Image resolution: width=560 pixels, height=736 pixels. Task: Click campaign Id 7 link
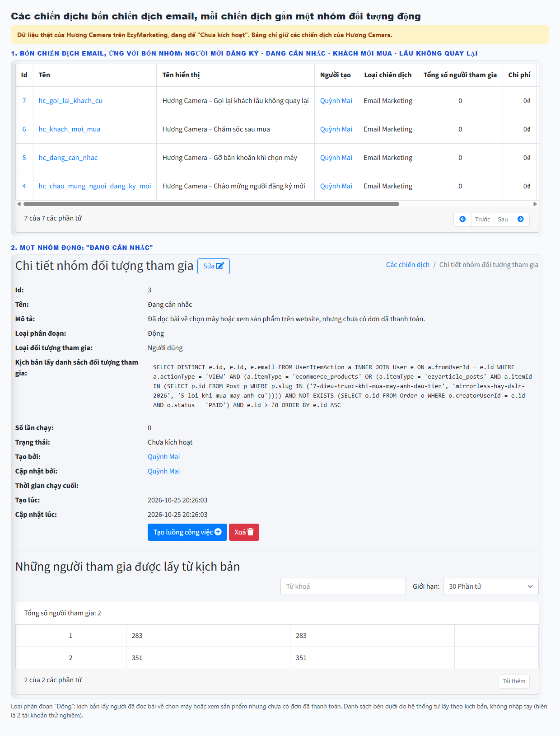pyautogui.click(x=24, y=101)
